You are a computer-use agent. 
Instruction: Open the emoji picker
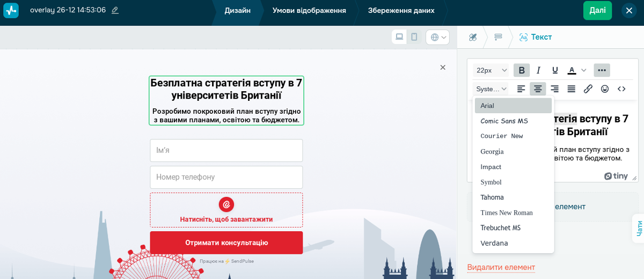pyautogui.click(x=605, y=89)
